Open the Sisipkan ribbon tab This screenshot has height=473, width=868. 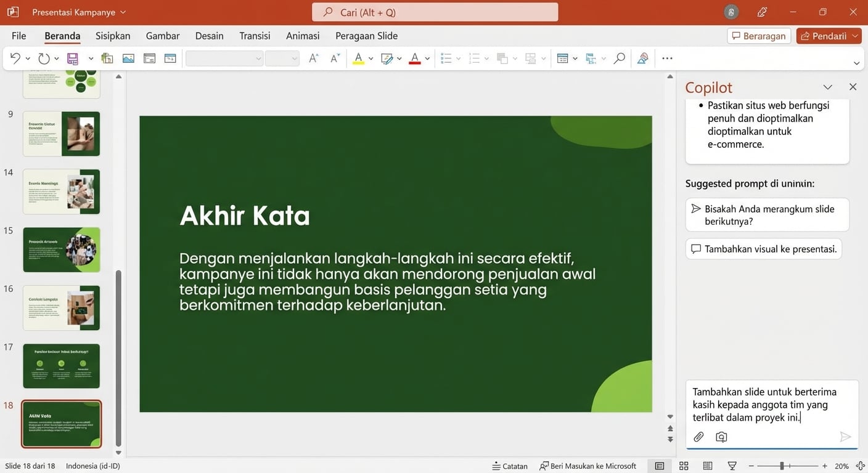point(112,36)
